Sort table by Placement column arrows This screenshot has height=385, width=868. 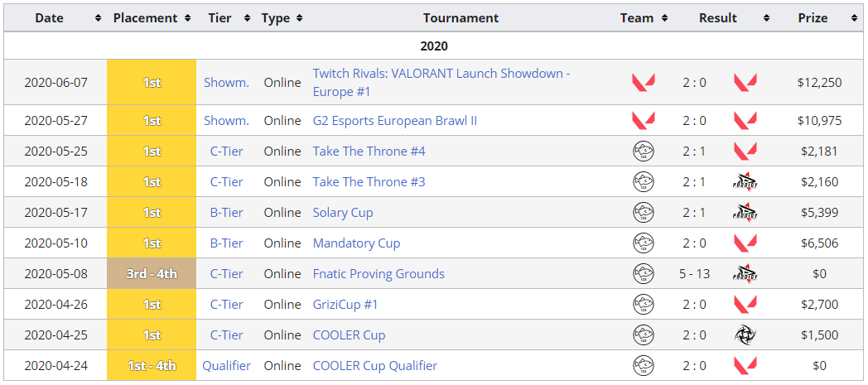[x=188, y=18]
